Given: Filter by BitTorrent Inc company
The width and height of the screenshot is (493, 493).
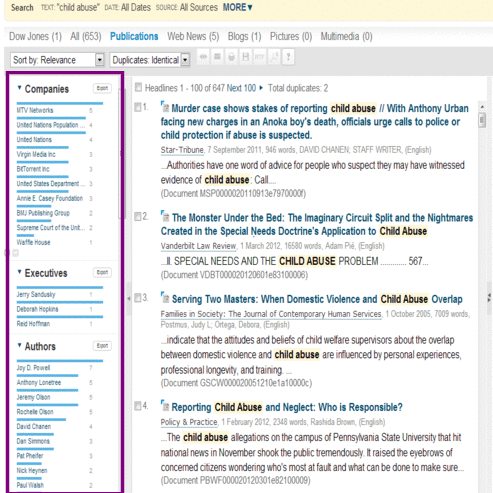Looking at the screenshot, I should pyautogui.click(x=33, y=169).
